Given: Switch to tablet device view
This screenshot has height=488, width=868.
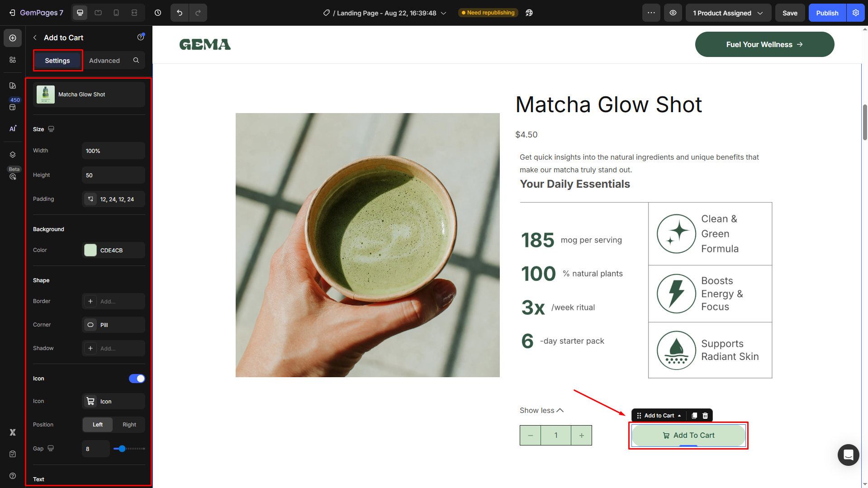Looking at the screenshot, I should pos(98,13).
